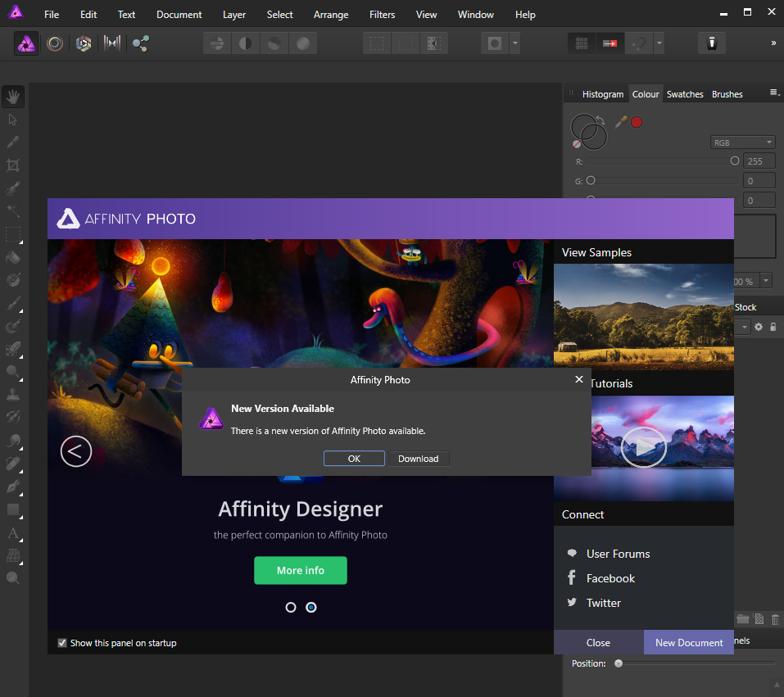Image resolution: width=784 pixels, height=697 pixels.
Task: Switch to the Export Persona
Action: [141, 43]
